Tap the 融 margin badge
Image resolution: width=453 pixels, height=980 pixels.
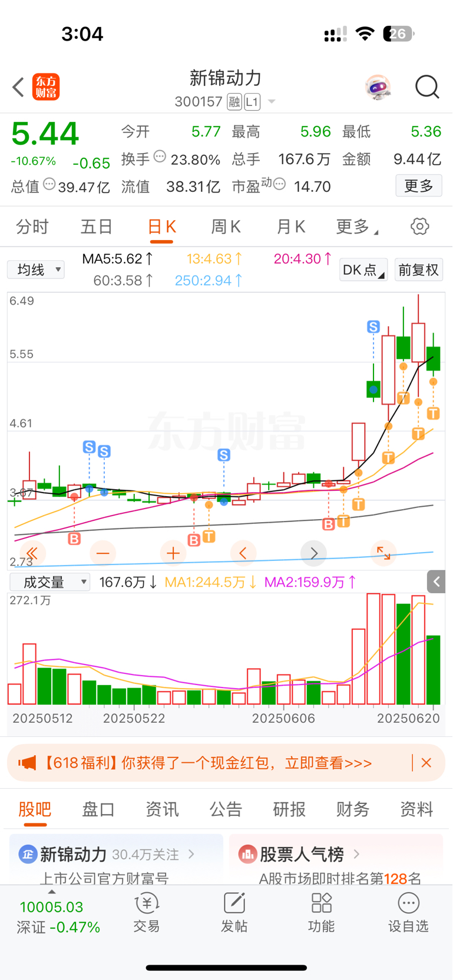pos(234,102)
